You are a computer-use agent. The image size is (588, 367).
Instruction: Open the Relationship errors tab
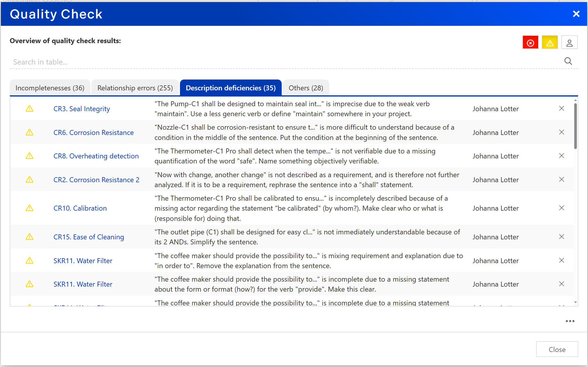(135, 88)
